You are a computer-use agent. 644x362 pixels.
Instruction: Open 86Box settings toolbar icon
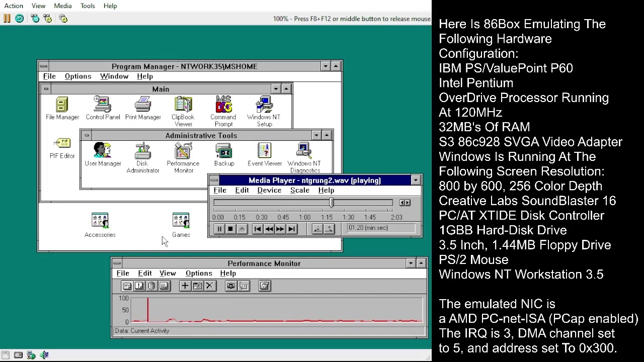[x=63, y=19]
